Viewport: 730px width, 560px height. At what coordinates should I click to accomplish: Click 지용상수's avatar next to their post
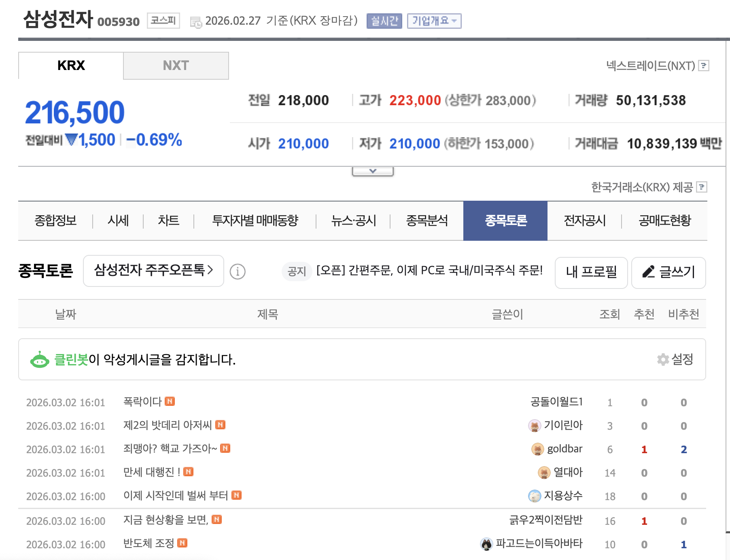point(535,496)
